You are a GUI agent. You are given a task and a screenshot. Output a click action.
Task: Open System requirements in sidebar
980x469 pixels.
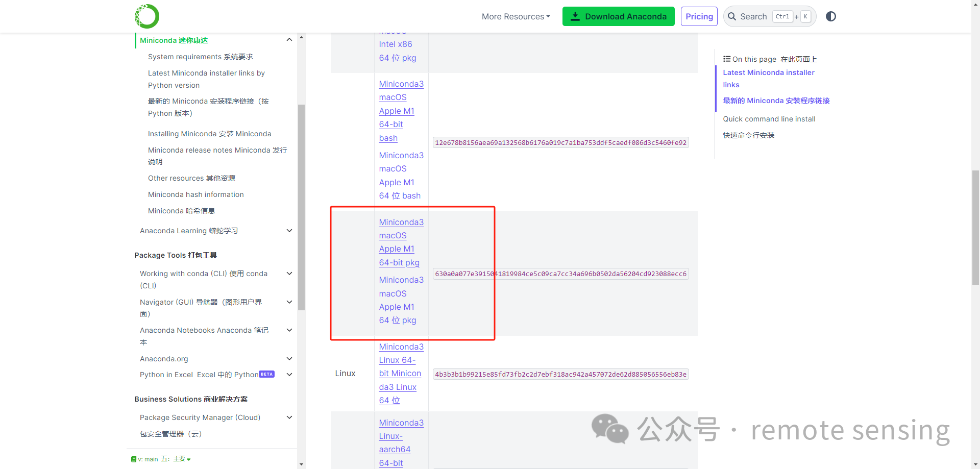click(200, 57)
